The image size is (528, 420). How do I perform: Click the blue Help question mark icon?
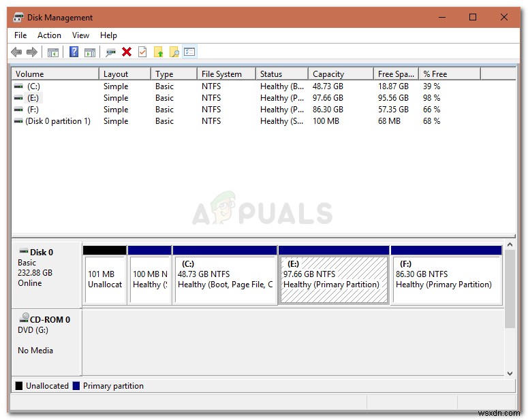pyautogui.click(x=74, y=52)
